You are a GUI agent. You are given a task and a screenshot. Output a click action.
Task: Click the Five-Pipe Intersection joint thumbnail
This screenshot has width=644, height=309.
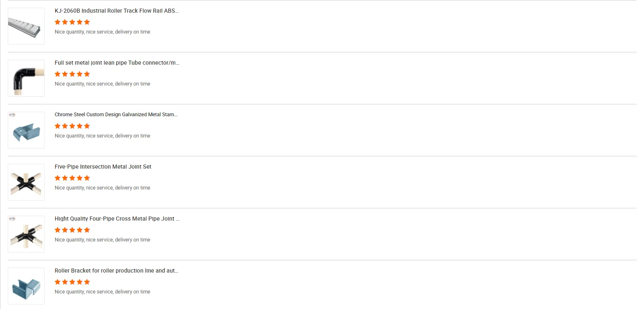(x=26, y=182)
